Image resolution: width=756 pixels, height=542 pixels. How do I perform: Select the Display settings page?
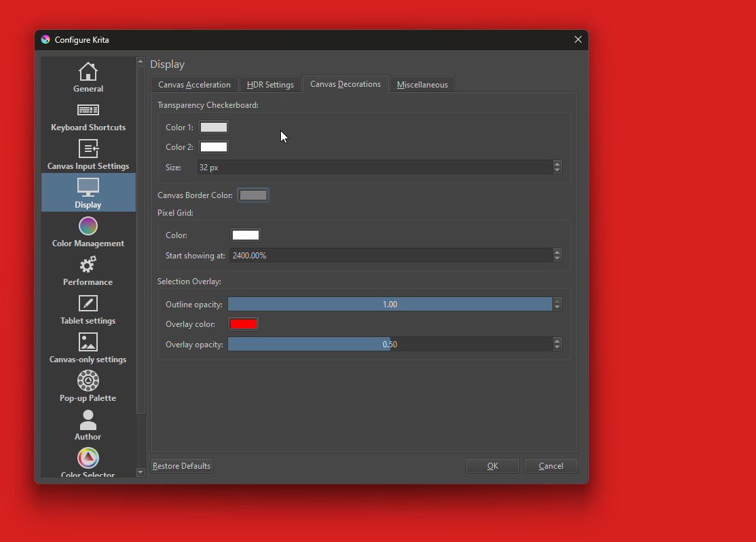tap(88, 192)
